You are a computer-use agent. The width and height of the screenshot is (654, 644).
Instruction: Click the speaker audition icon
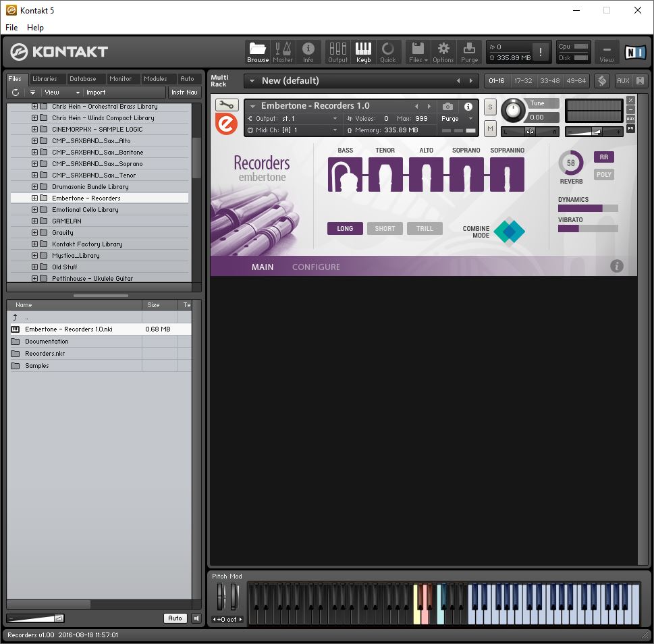[196, 618]
